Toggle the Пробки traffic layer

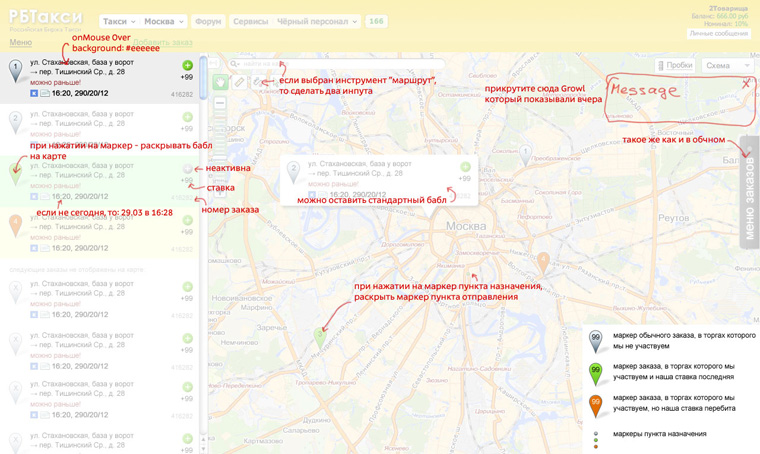675,65
